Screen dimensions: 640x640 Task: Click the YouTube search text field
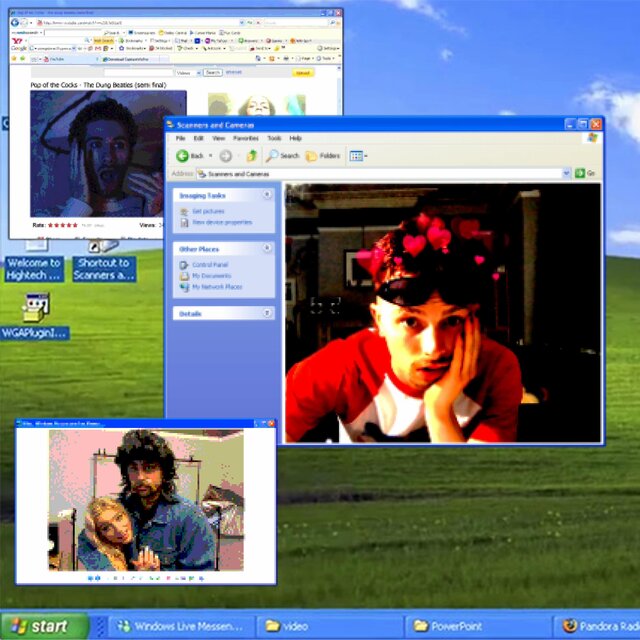coord(138,73)
